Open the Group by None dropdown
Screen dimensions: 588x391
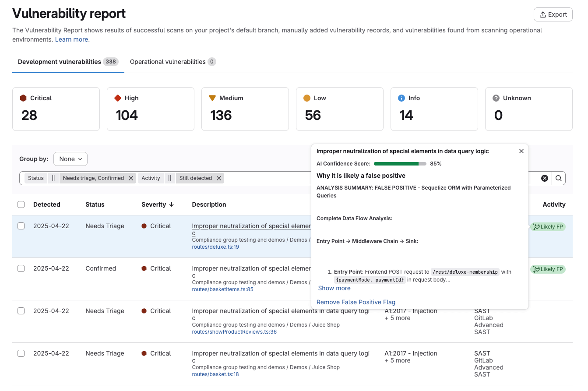coord(70,159)
